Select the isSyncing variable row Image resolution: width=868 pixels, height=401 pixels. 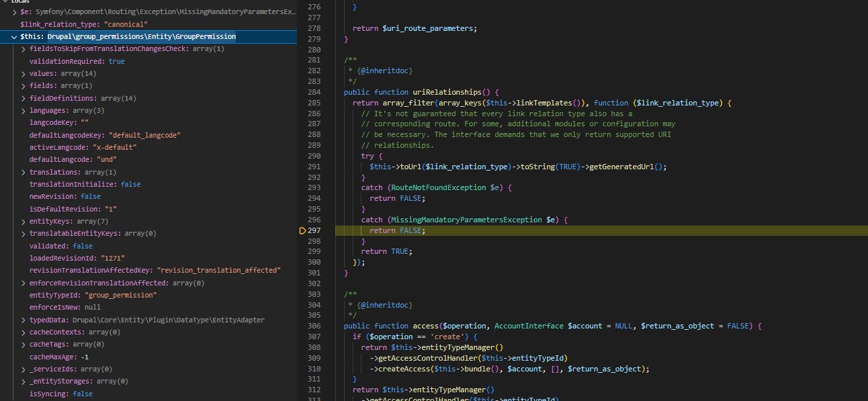[60, 394]
